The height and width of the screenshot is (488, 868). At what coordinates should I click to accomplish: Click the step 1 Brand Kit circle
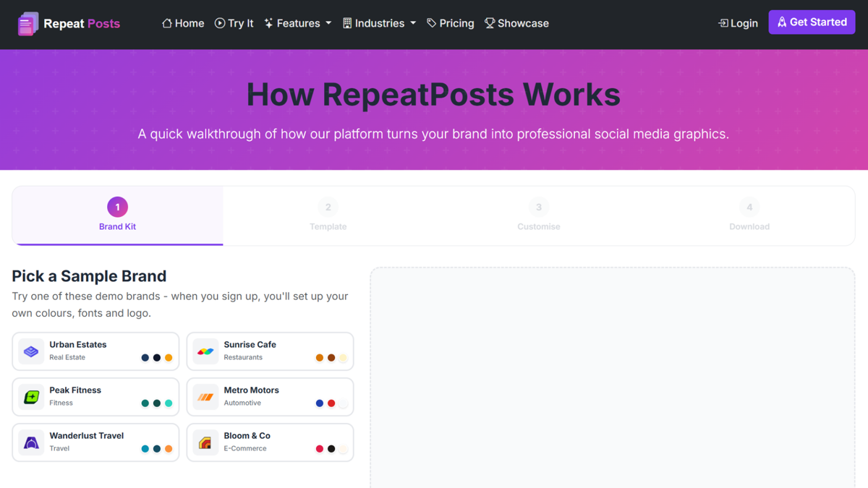tap(117, 207)
